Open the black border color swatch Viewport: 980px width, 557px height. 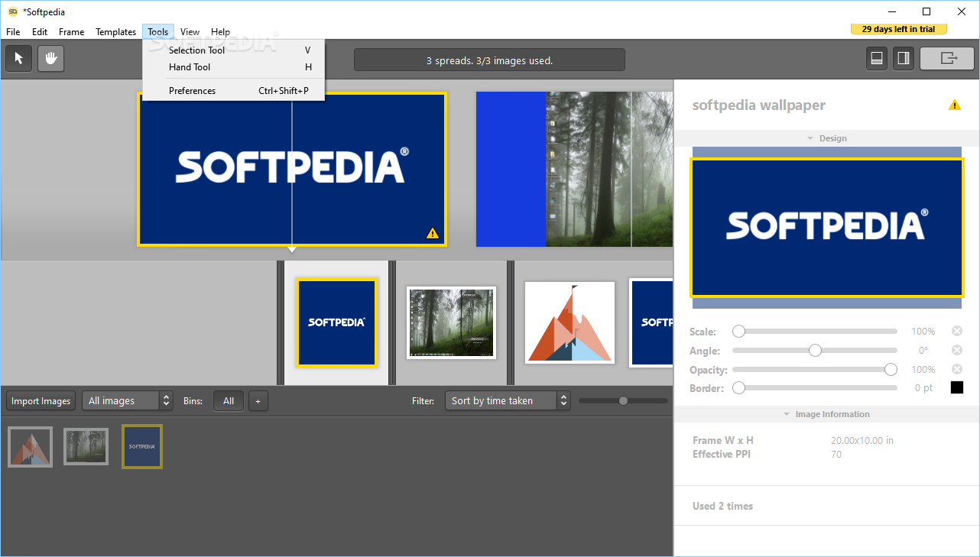click(x=957, y=387)
